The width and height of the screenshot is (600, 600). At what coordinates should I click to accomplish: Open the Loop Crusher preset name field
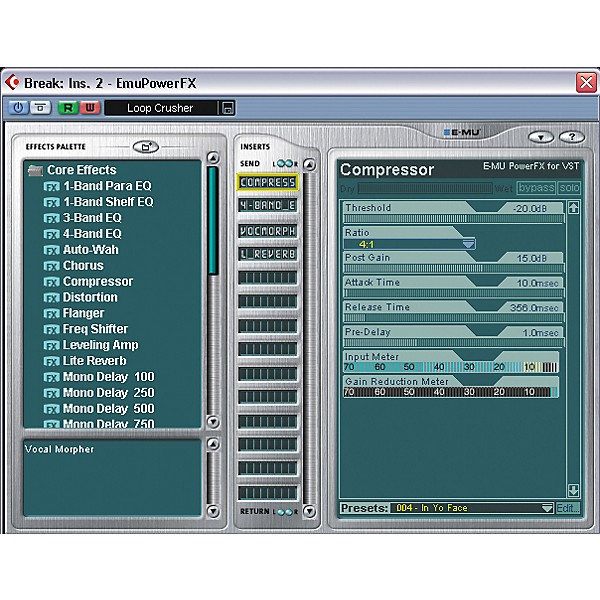point(160,108)
